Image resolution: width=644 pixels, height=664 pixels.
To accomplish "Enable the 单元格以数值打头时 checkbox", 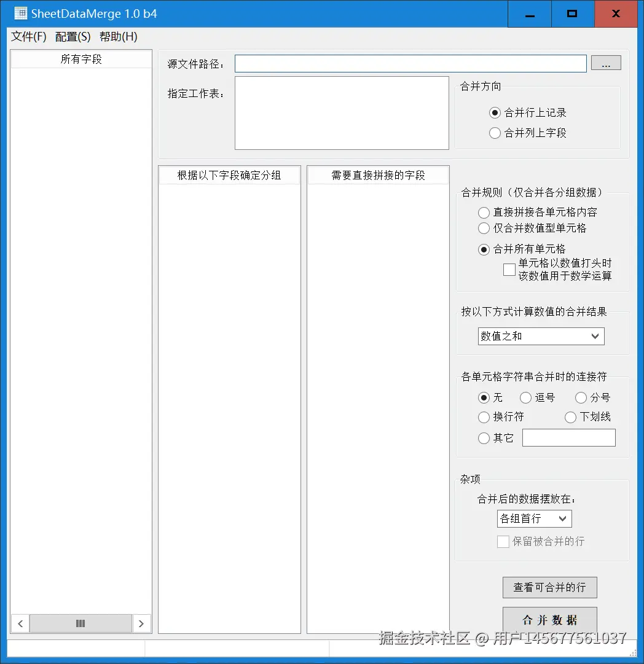I will pos(509,269).
